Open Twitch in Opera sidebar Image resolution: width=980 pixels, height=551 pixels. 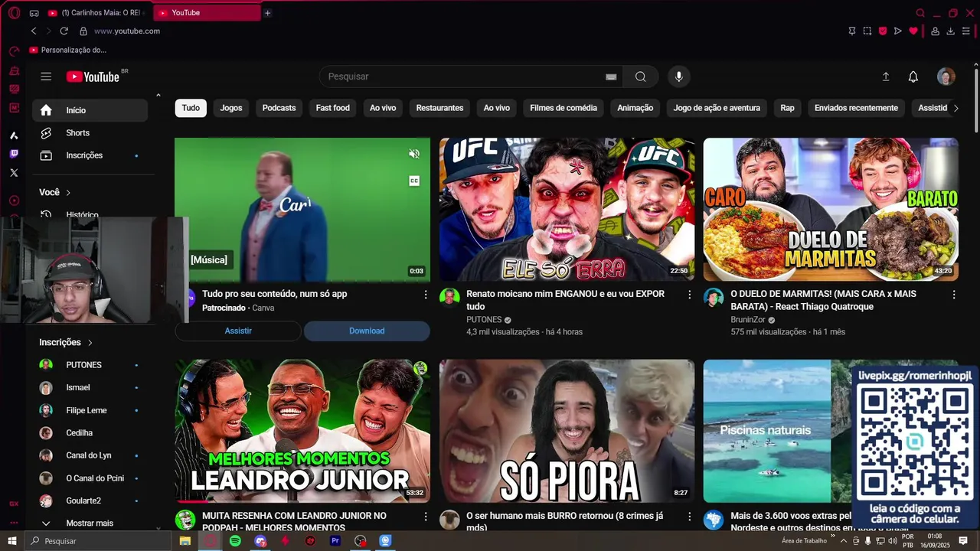click(x=14, y=154)
